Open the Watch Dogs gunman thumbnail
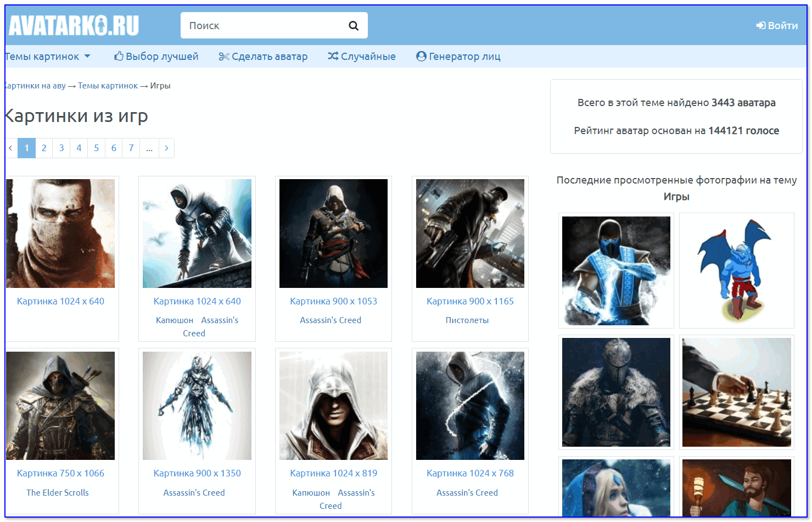812x522 pixels. (470, 234)
